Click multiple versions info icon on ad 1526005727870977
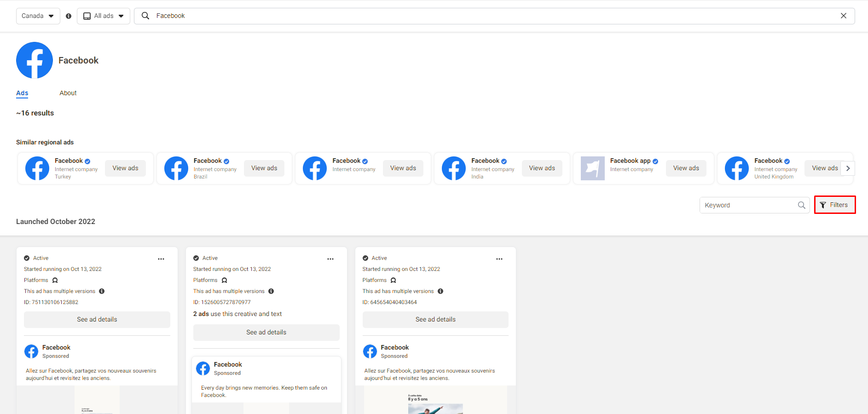 pos(271,291)
